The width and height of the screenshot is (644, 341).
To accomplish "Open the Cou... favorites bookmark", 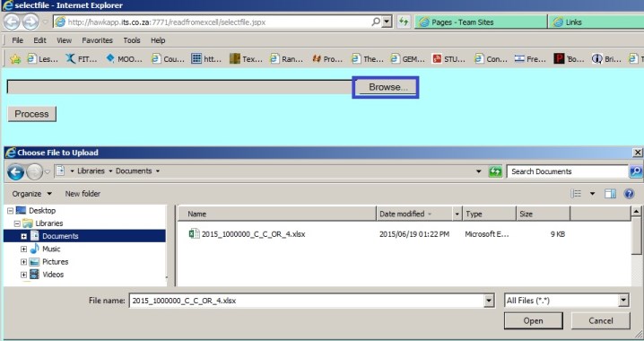I will point(168,59).
